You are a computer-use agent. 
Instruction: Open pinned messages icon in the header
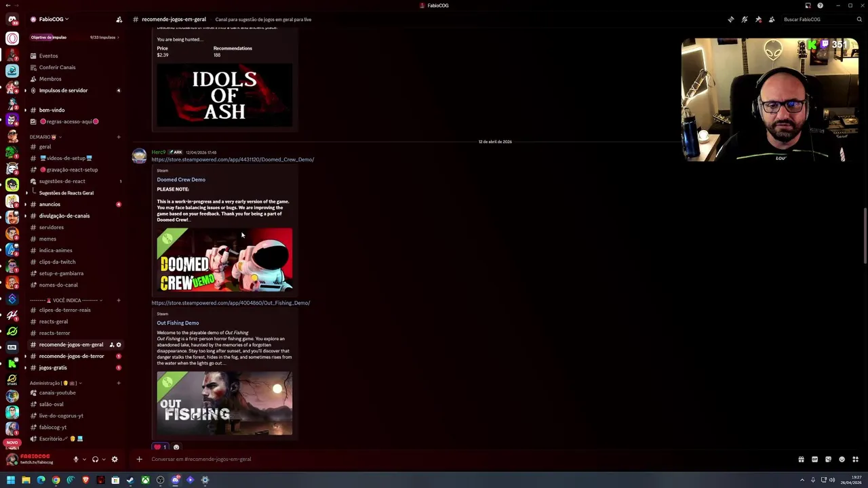pos(758,20)
